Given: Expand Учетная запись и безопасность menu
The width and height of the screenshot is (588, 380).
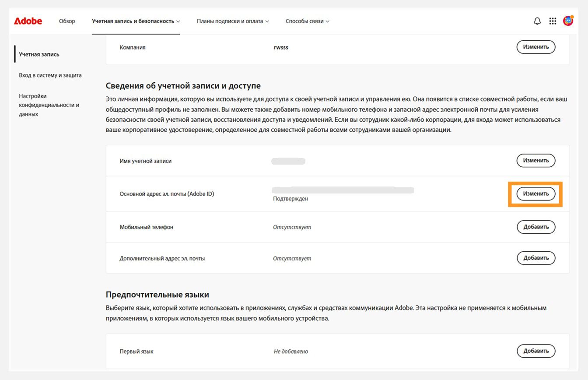Looking at the screenshot, I should [x=136, y=21].
